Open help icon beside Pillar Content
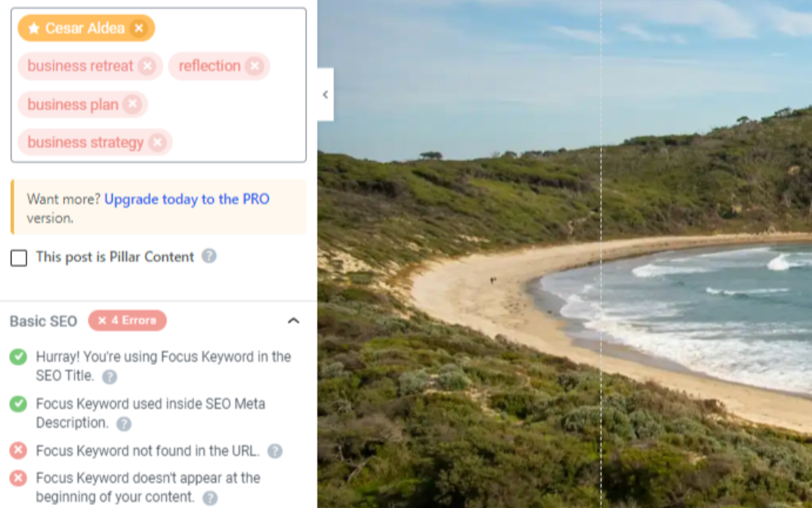Viewport: 812px width, 508px height. tap(208, 256)
